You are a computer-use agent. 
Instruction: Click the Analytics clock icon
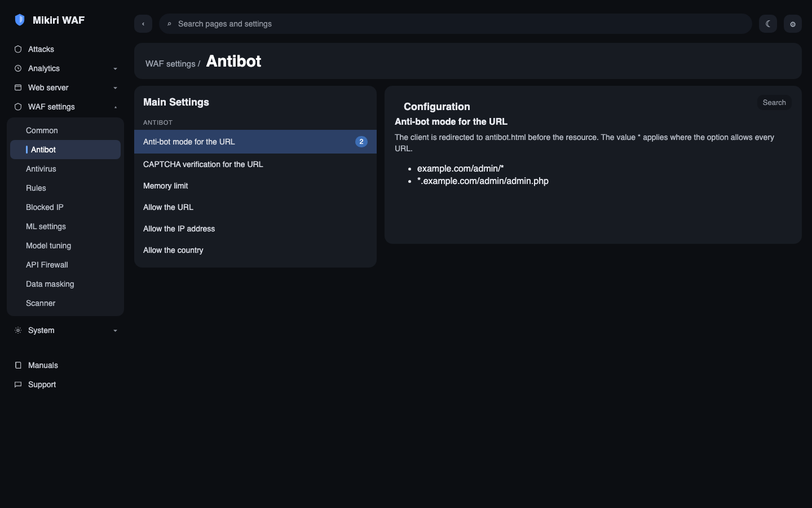18,68
